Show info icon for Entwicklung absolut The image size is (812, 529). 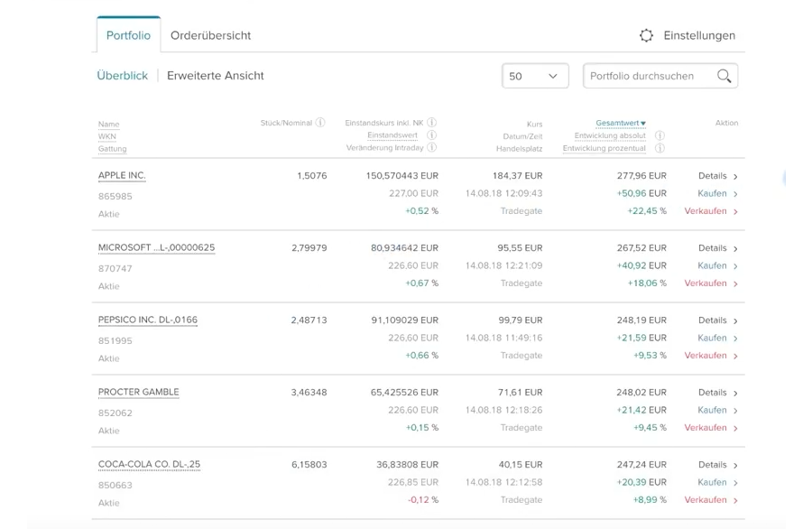pyautogui.click(x=660, y=135)
